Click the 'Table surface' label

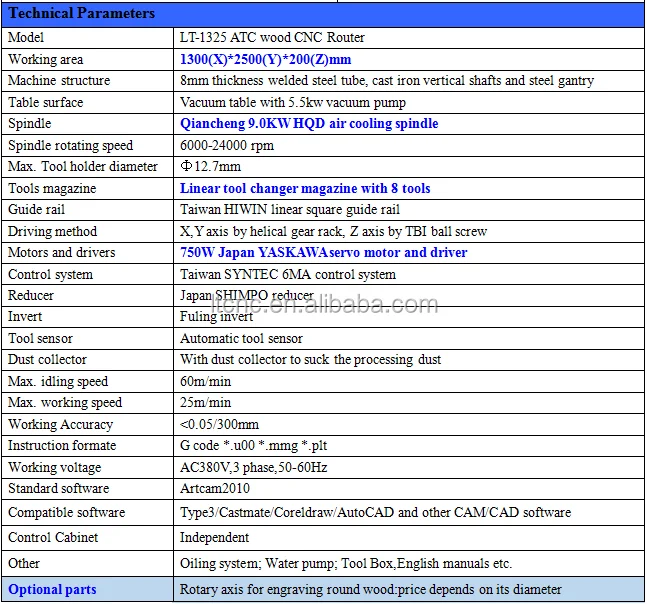tap(45, 102)
